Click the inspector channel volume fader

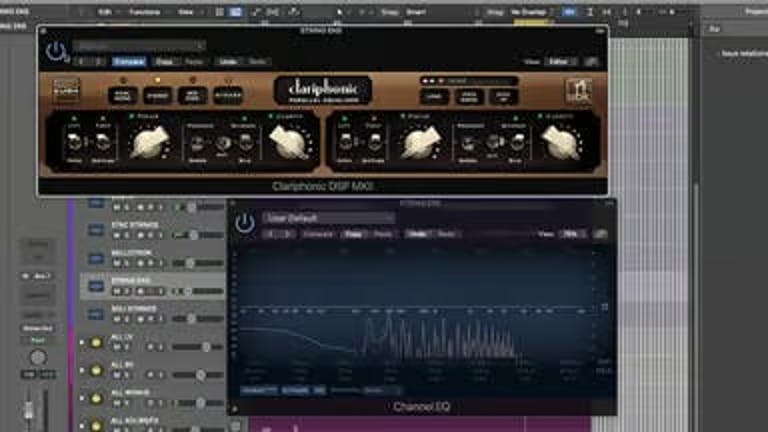pos(28,409)
